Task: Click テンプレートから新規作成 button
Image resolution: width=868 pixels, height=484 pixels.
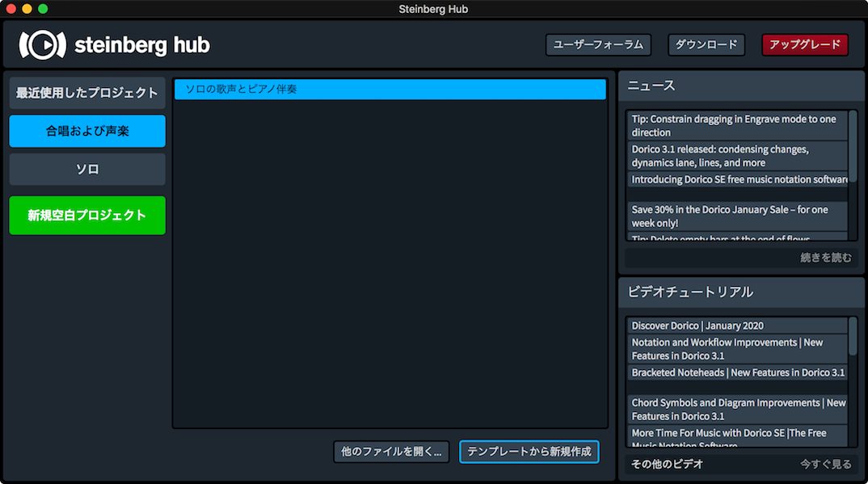Action: [529, 452]
